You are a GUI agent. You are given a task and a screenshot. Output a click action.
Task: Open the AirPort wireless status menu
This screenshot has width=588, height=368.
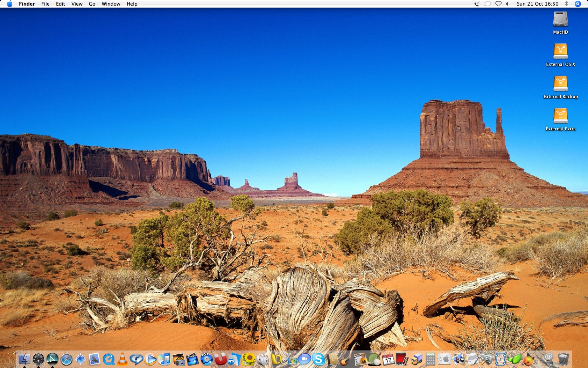[498, 4]
